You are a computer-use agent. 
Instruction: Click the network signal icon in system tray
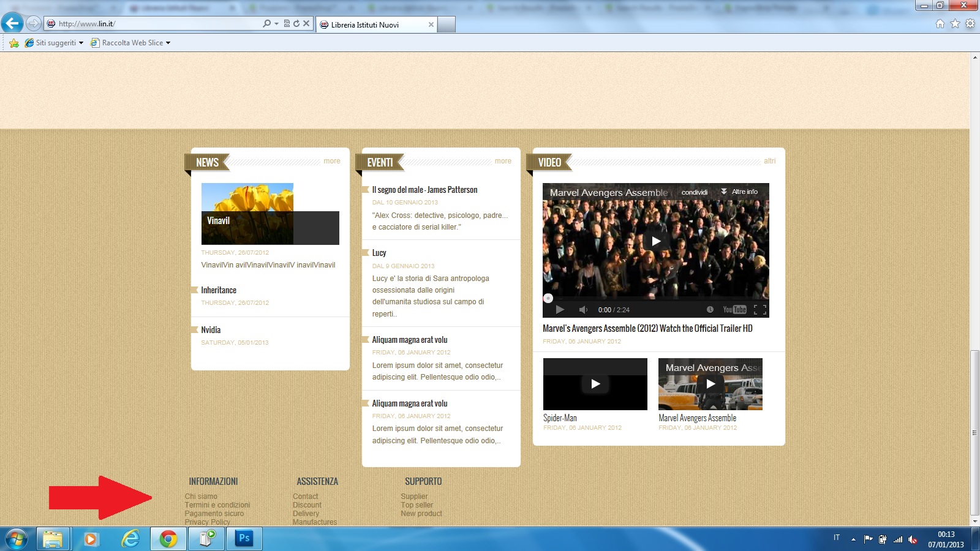click(x=898, y=539)
